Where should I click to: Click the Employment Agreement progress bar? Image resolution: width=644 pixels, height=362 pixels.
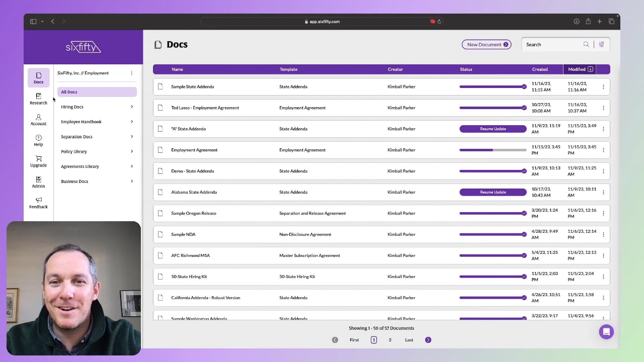coord(493,150)
